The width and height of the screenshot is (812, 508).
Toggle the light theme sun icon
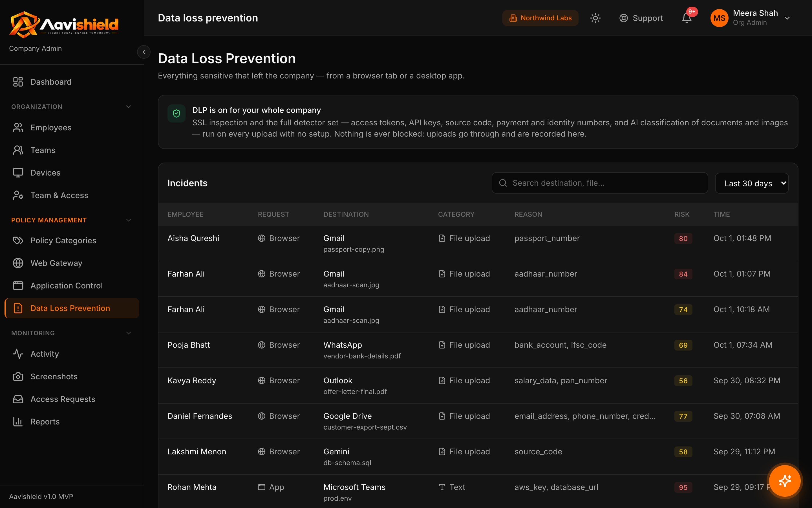pyautogui.click(x=595, y=18)
